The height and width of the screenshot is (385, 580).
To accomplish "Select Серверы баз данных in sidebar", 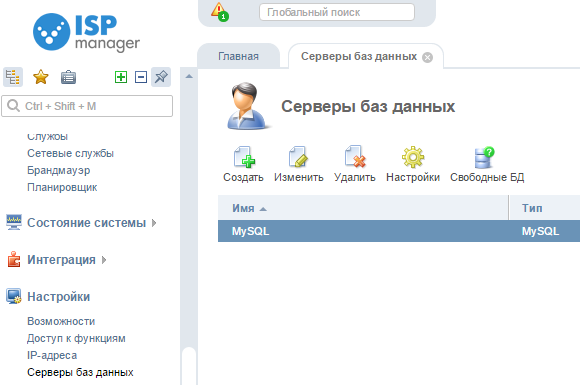I will click(x=80, y=372).
